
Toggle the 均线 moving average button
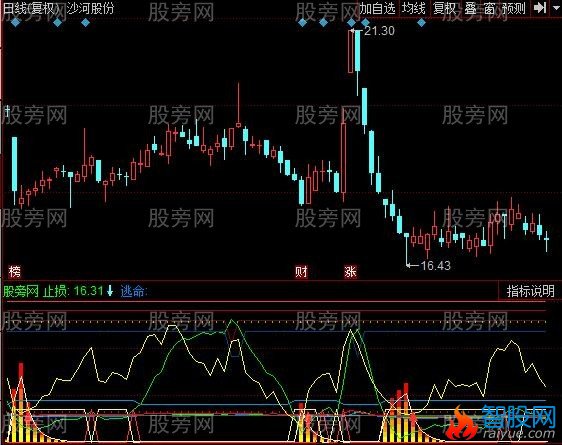tap(414, 8)
